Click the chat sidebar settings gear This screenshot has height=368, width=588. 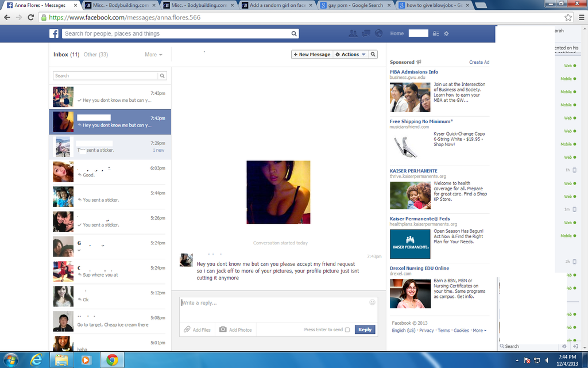(x=564, y=346)
